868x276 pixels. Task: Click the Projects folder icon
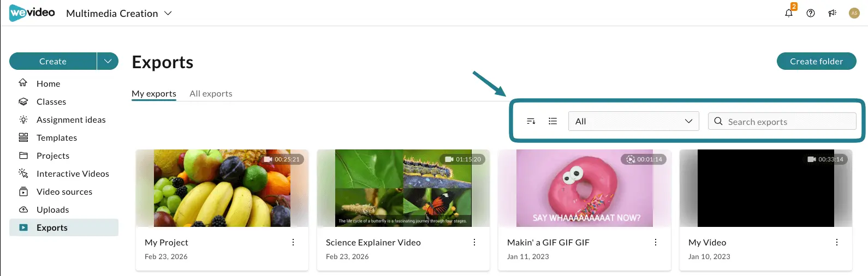23,155
